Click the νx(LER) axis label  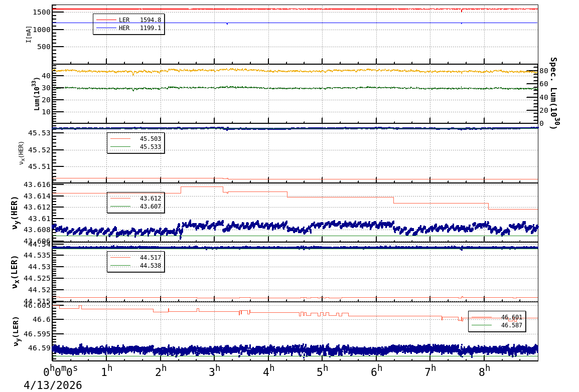15,272
